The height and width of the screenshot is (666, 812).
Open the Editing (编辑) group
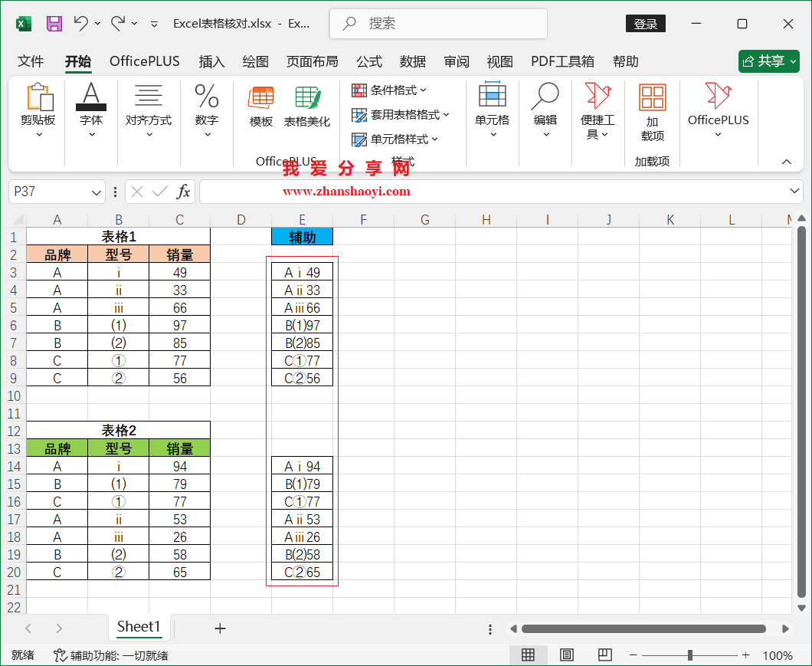(x=545, y=110)
